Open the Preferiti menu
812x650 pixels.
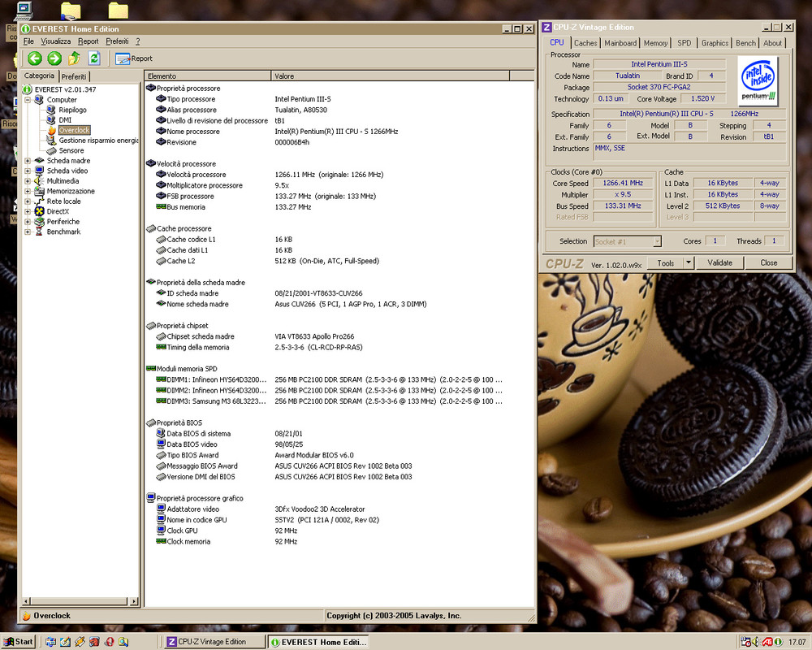117,41
